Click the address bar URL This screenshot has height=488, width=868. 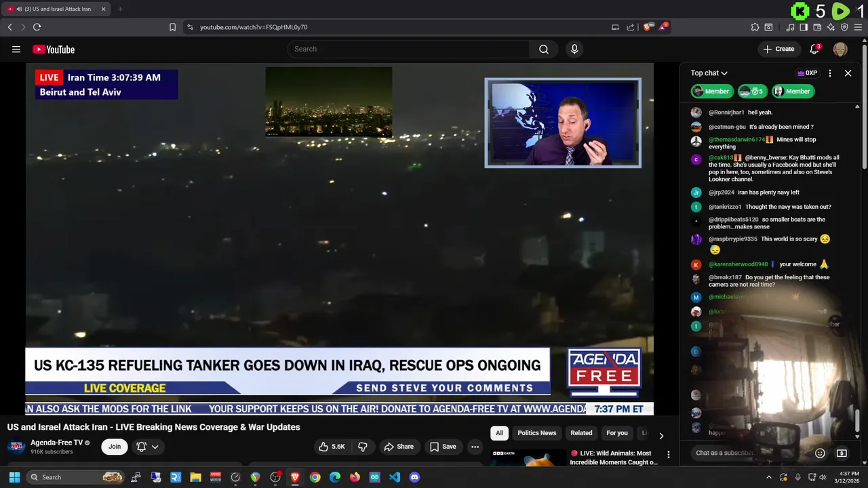tap(254, 27)
